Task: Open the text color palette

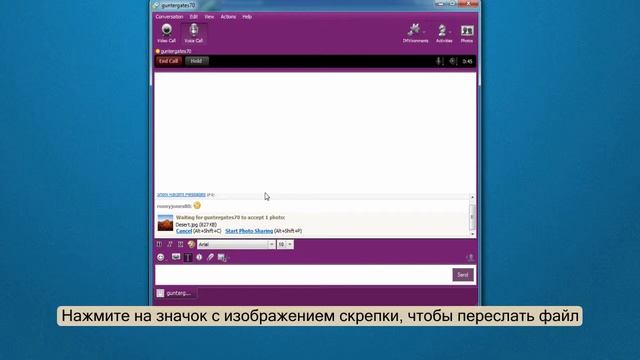Action: [x=191, y=244]
